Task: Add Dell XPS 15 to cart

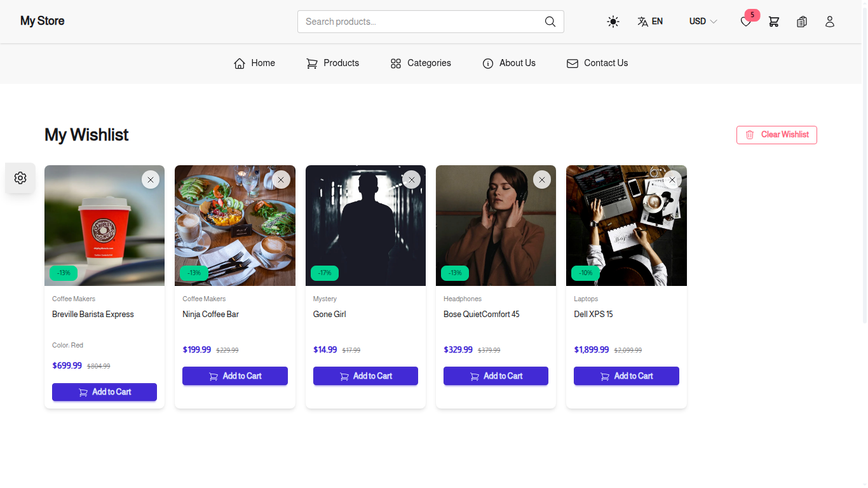Action: pyautogui.click(x=626, y=376)
